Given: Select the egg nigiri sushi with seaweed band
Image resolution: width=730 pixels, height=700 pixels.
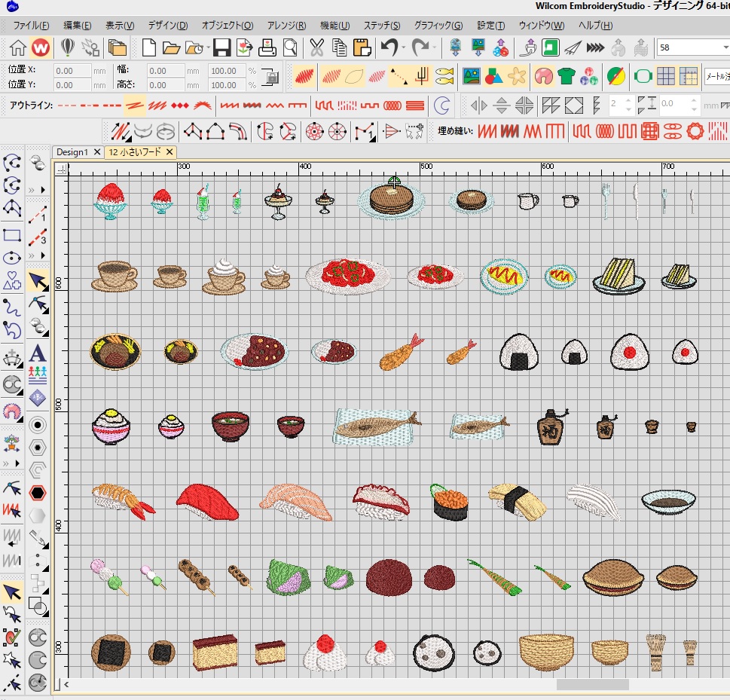Looking at the screenshot, I should [x=518, y=502].
